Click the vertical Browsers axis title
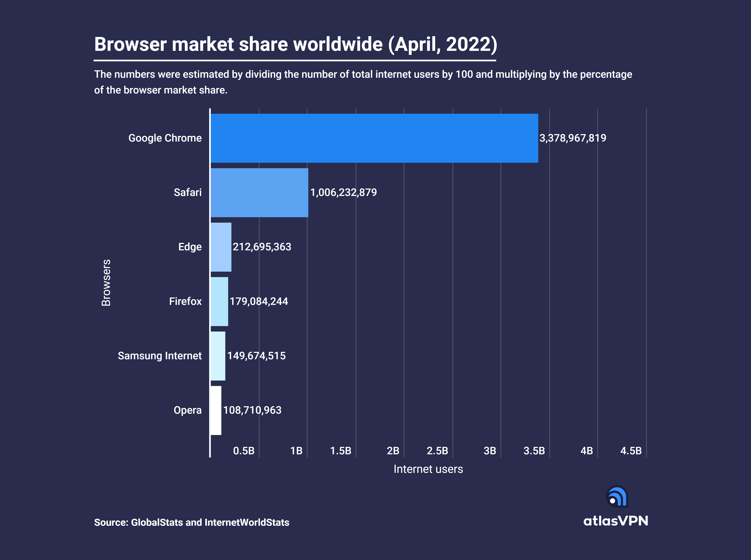 pos(106,283)
